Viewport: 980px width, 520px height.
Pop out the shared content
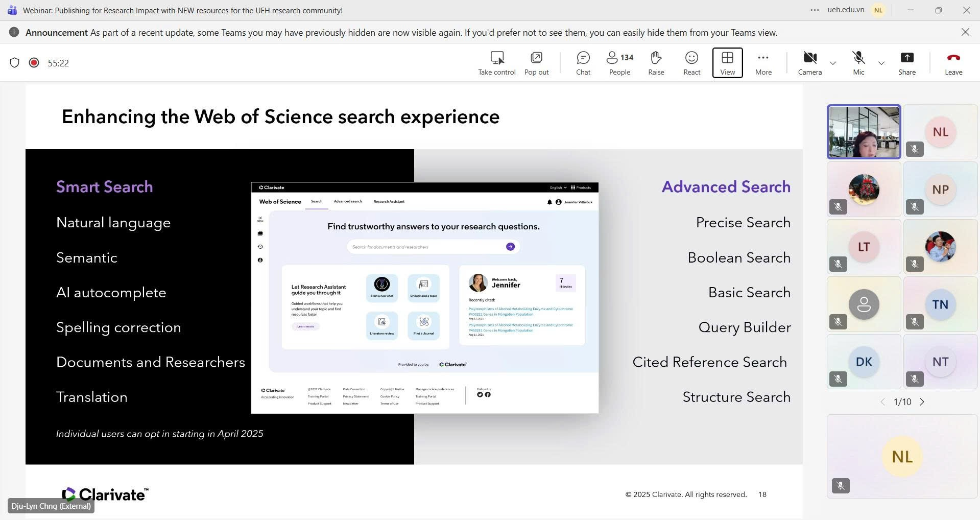[536, 63]
